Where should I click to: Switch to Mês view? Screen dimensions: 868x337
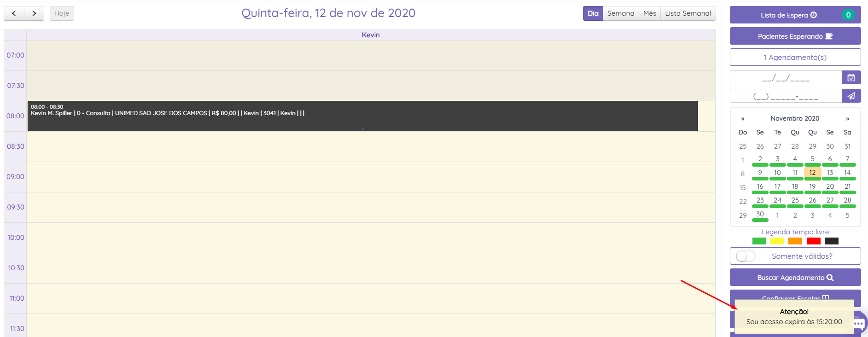click(649, 13)
